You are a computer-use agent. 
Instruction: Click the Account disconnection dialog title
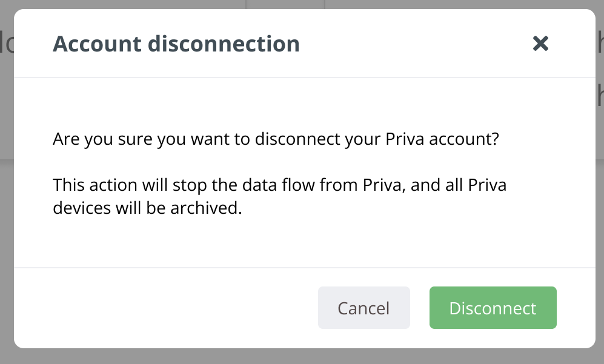pyautogui.click(x=176, y=44)
